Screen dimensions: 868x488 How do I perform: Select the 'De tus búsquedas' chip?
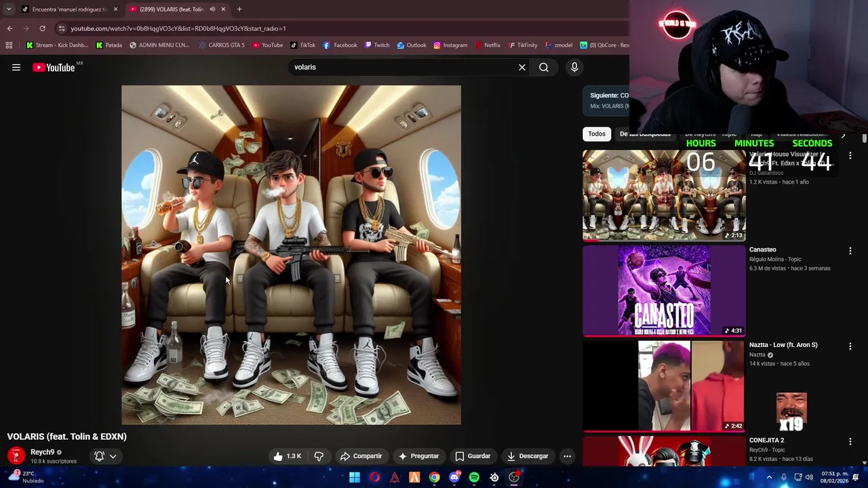pos(645,134)
